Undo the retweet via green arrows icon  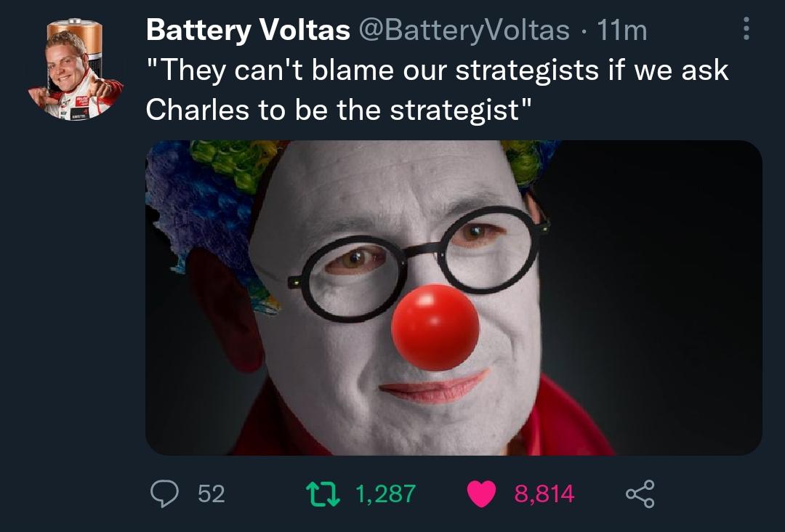point(323,493)
